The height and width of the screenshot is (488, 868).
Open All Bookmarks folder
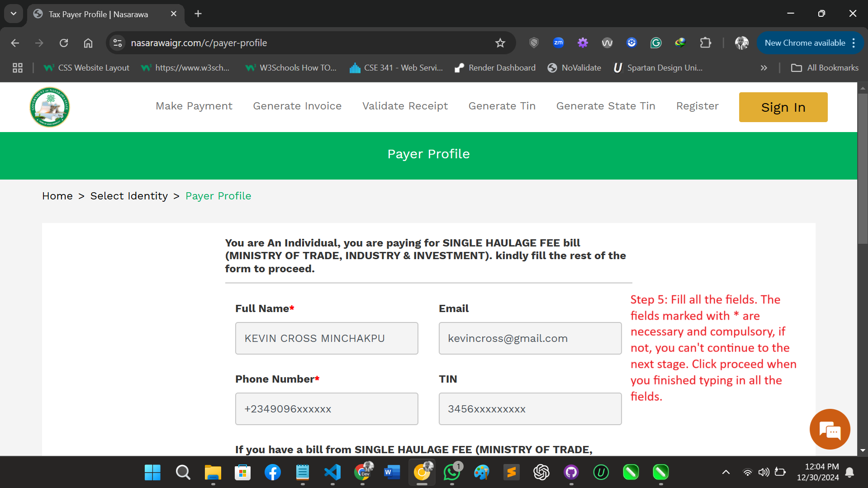pos(825,68)
